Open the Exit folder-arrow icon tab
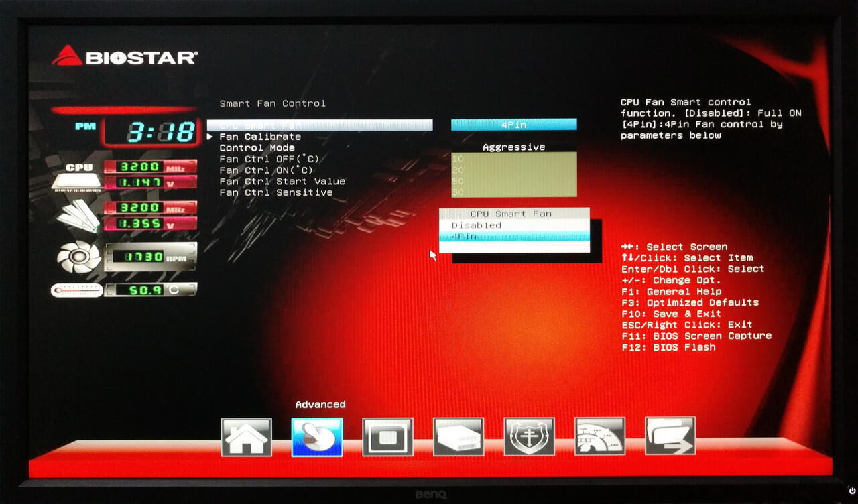The width and height of the screenshot is (858, 504). [x=670, y=437]
